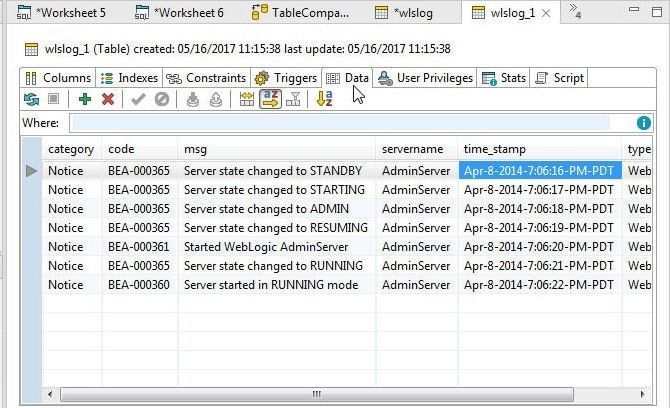
Task: Toggle the az word wrap button
Action: coord(270,99)
